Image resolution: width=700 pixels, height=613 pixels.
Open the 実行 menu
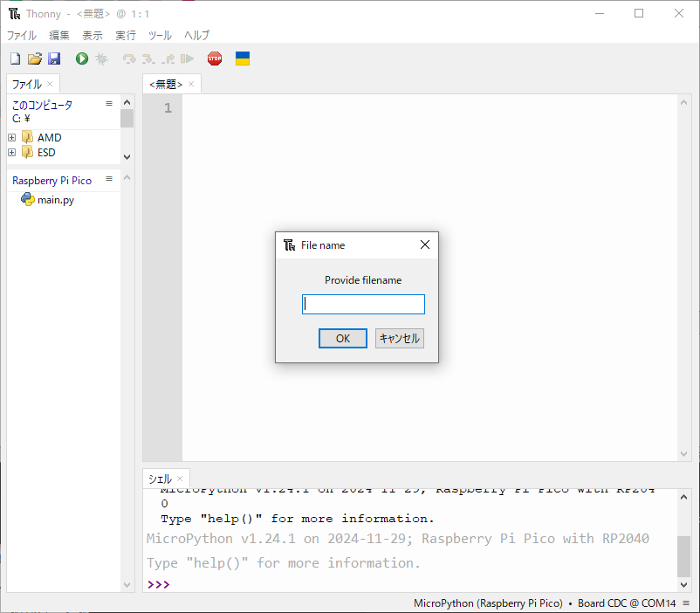126,35
